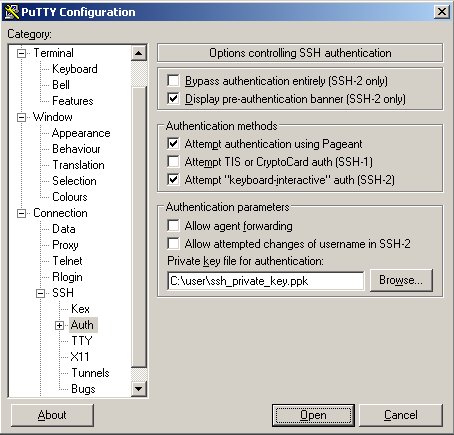Disable Attempt authentication using Pageant
This screenshot has height=435, width=454.
[x=173, y=144]
